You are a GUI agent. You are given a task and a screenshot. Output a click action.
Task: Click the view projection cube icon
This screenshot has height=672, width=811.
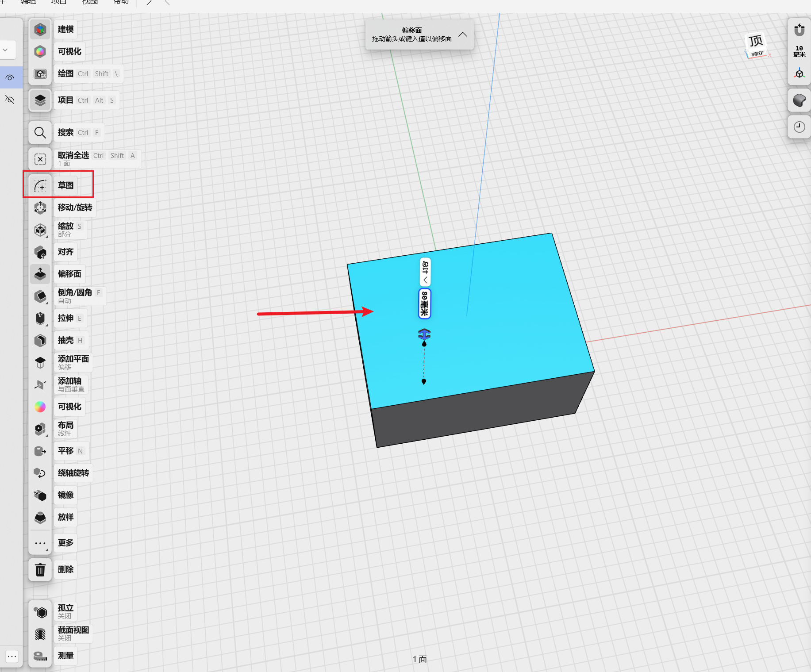(x=799, y=74)
